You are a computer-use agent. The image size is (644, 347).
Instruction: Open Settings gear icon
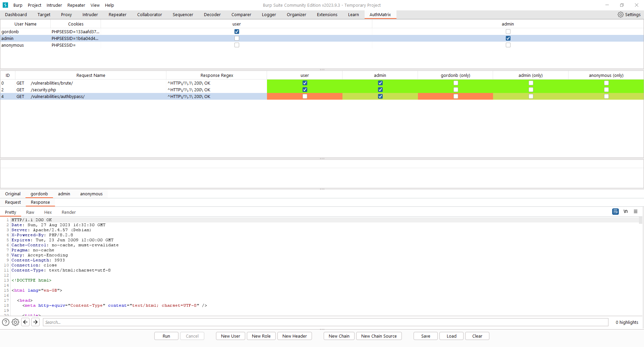pyautogui.click(x=621, y=14)
